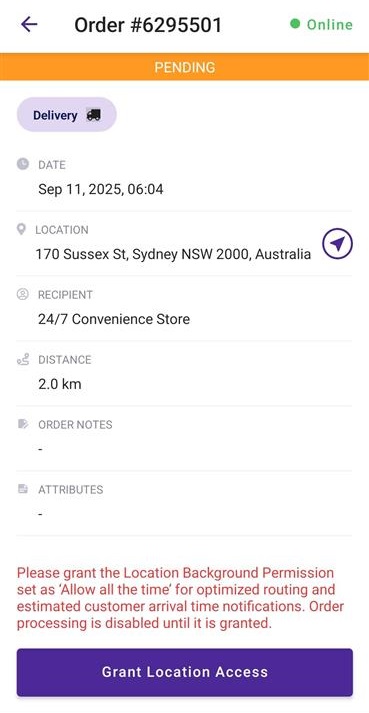369x713 pixels.
Task: Select the 24/7 Convenience Store recipient
Action: tap(114, 319)
